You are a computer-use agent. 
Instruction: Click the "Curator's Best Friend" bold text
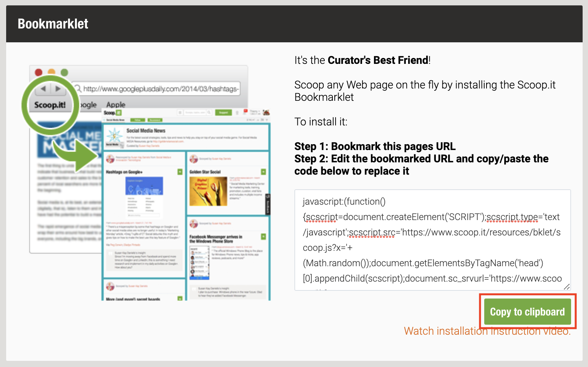[378, 60]
